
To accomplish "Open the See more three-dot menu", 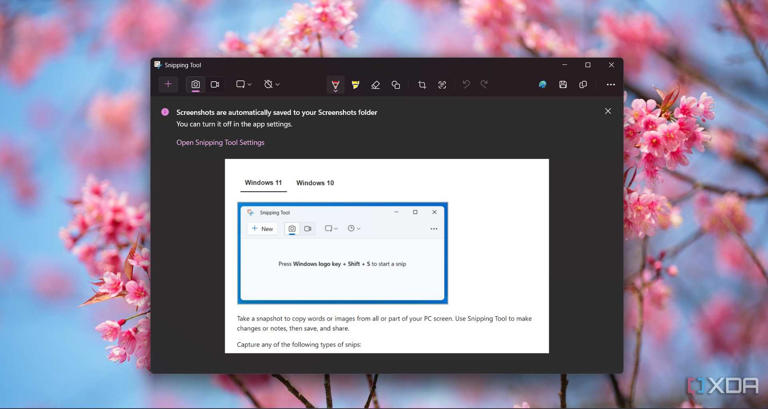I will click(x=610, y=85).
